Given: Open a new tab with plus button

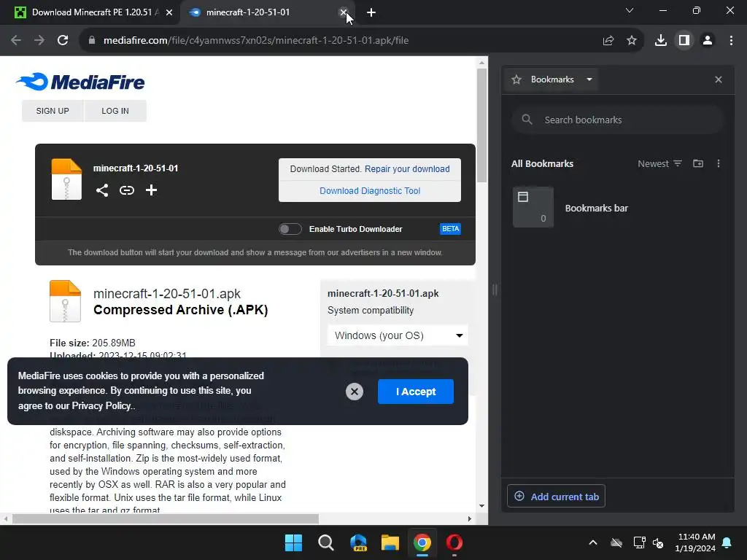Looking at the screenshot, I should click(x=371, y=13).
